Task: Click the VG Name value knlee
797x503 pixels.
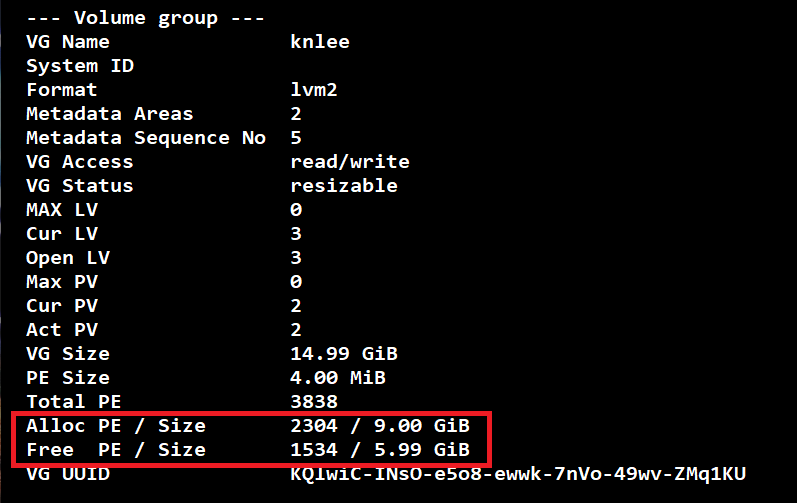Action: pos(320,42)
